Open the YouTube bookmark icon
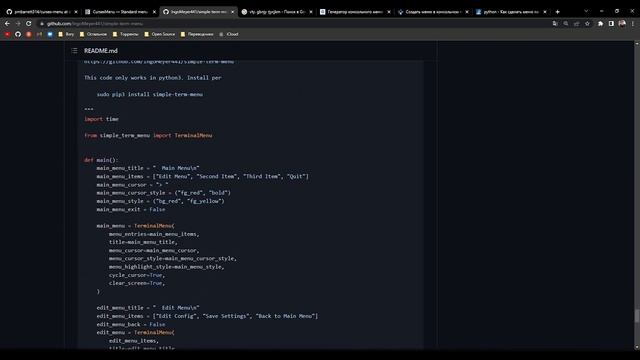 pyautogui.click(x=7, y=34)
